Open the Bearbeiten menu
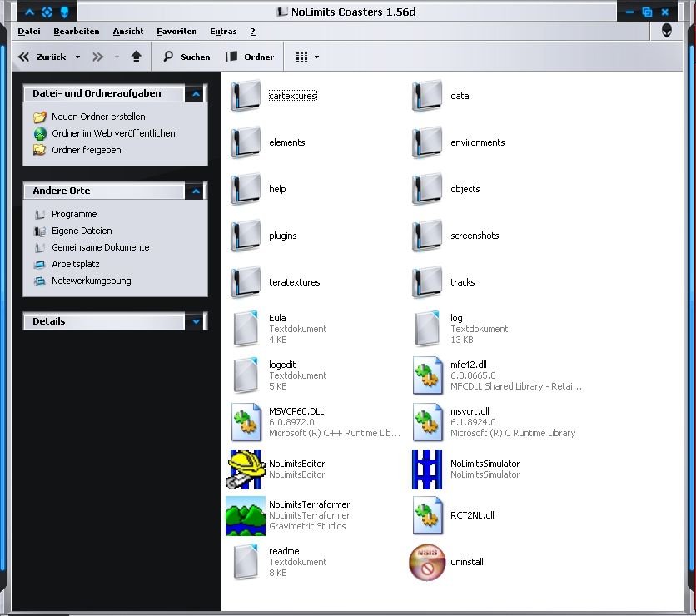The width and height of the screenshot is (696, 616). point(77,32)
